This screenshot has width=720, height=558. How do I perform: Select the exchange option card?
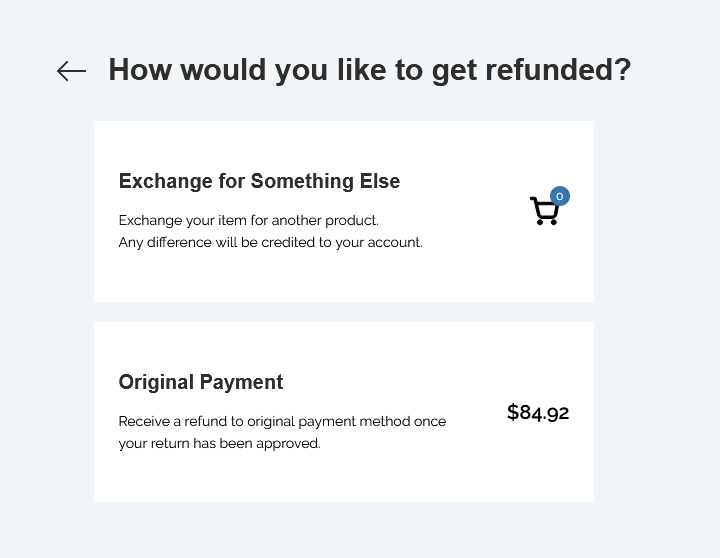(x=344, y=211)
